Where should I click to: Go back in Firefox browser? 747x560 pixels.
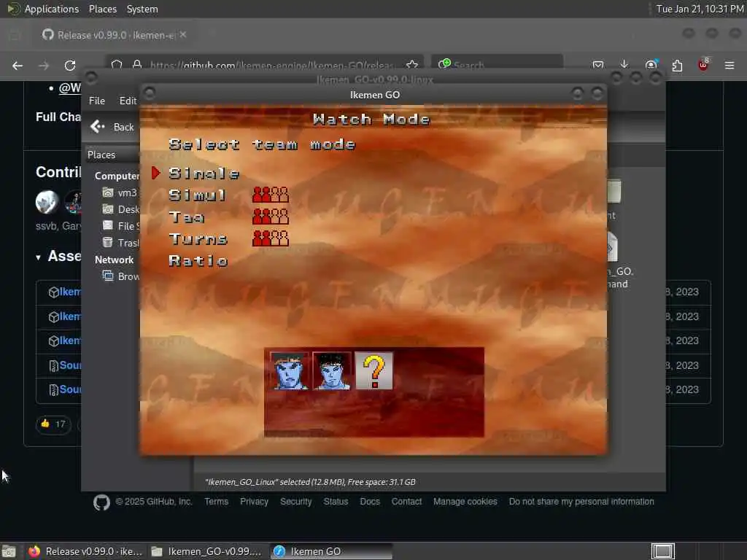(18, 66)
